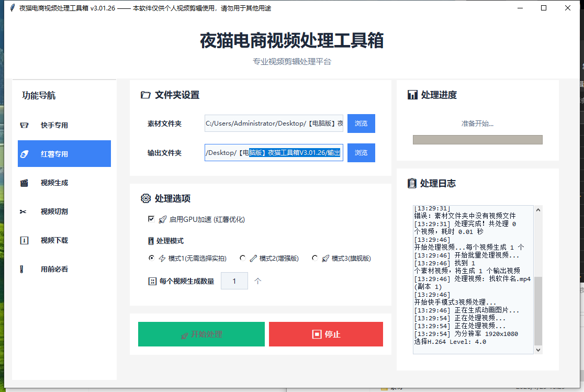Click 浏览 next to 素材文件夹
The height and width of the screenshot is (392, 584).
pos(361,123)
